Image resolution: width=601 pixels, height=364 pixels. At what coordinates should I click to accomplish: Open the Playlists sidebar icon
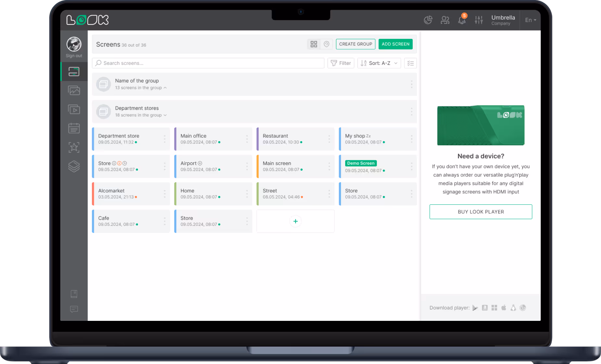(x=74, y=109)
